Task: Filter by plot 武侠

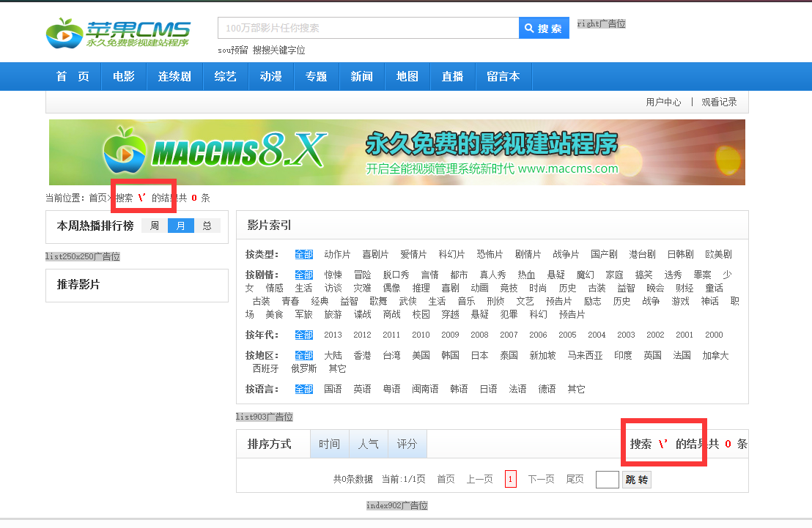Action: 407,301
